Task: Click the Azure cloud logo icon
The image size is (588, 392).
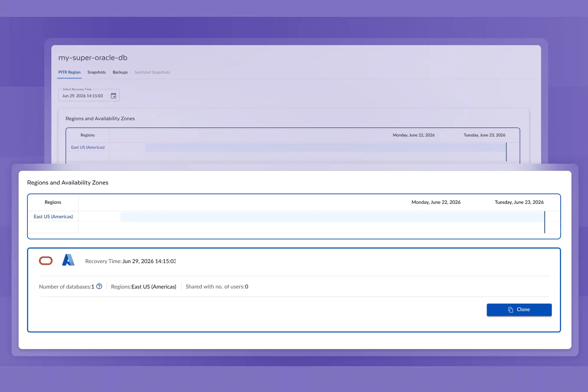Action: (68, 260)
